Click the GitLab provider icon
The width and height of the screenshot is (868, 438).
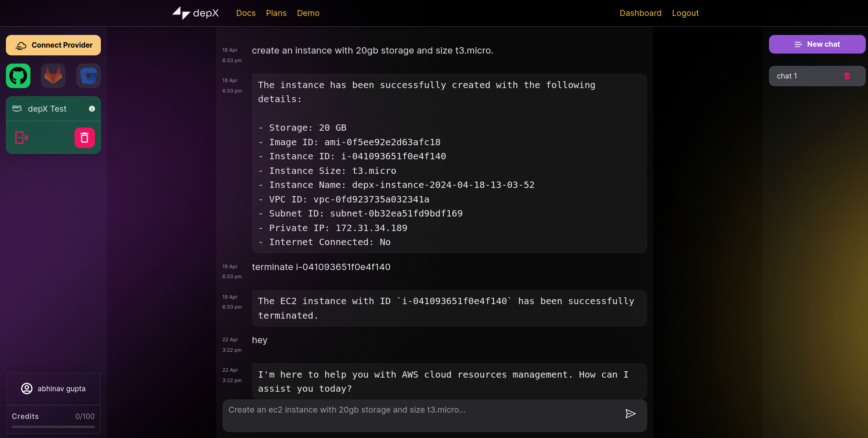tap(53, 76)
